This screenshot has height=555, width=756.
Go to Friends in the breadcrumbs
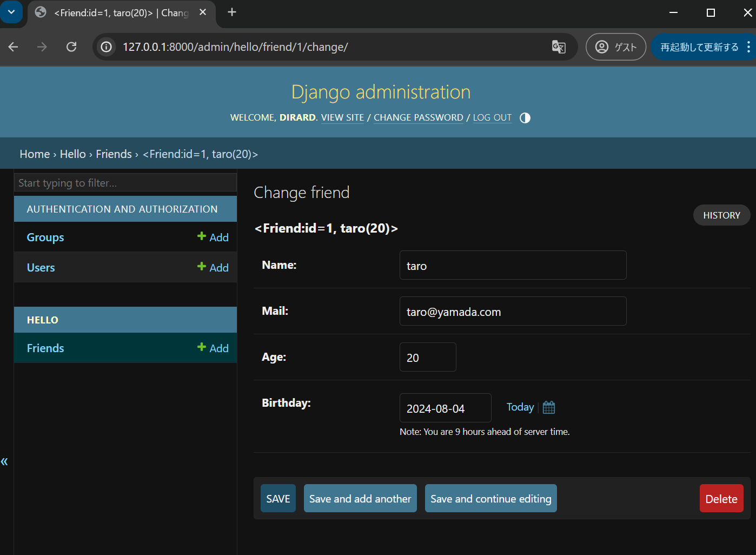coord(114,154)
